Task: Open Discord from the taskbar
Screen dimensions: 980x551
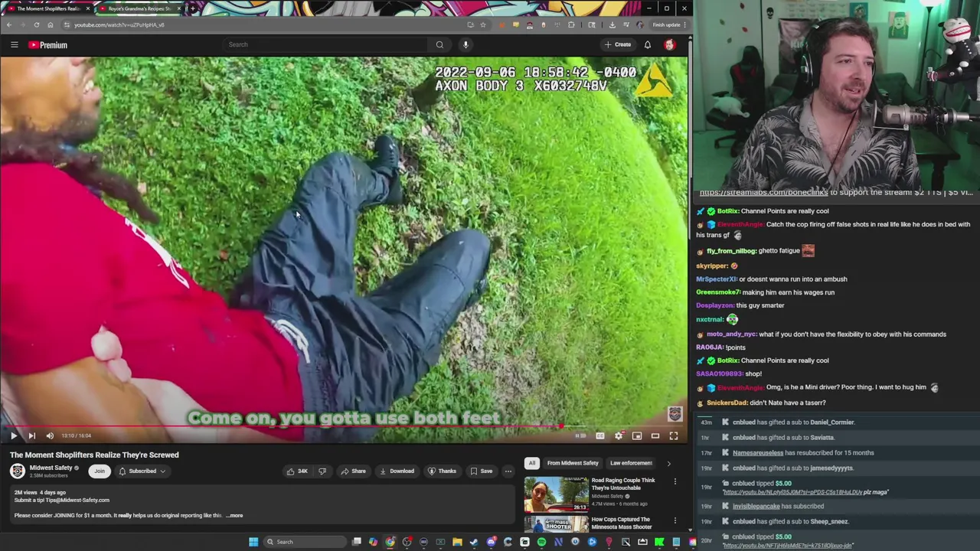Action: pos(492,542)
